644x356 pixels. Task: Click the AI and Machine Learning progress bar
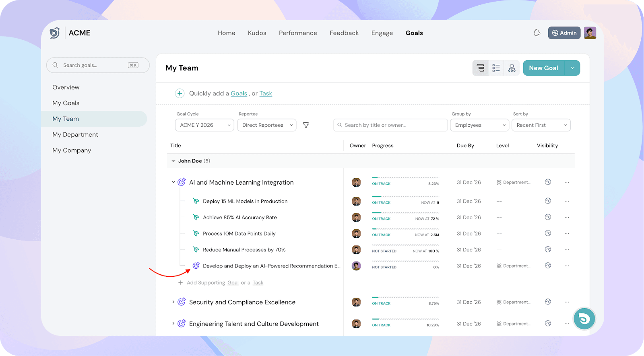(405, 178)
